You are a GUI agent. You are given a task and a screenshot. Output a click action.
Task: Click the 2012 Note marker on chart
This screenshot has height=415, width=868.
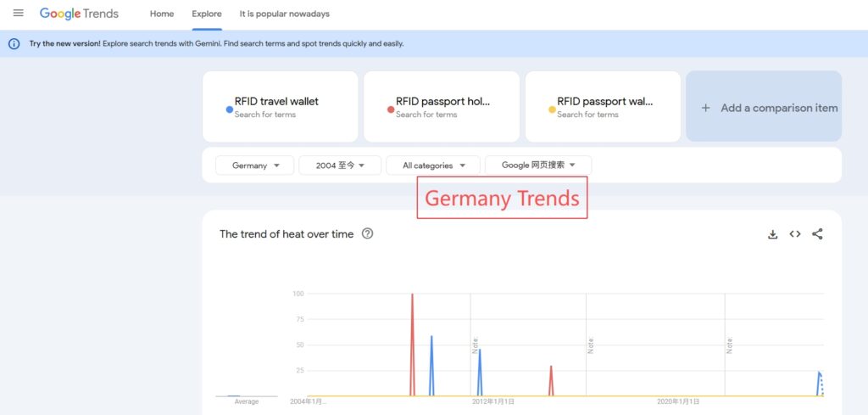[475, 345]
